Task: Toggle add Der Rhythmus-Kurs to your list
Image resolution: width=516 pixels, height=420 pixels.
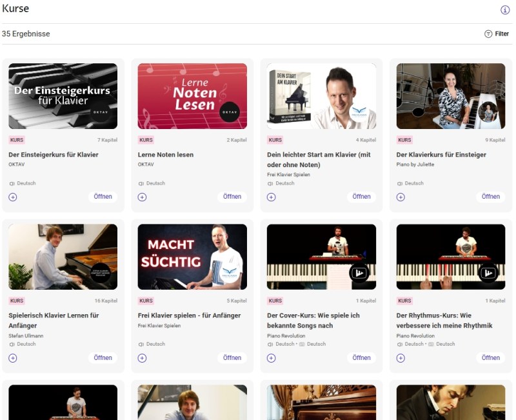Action: 401,357
